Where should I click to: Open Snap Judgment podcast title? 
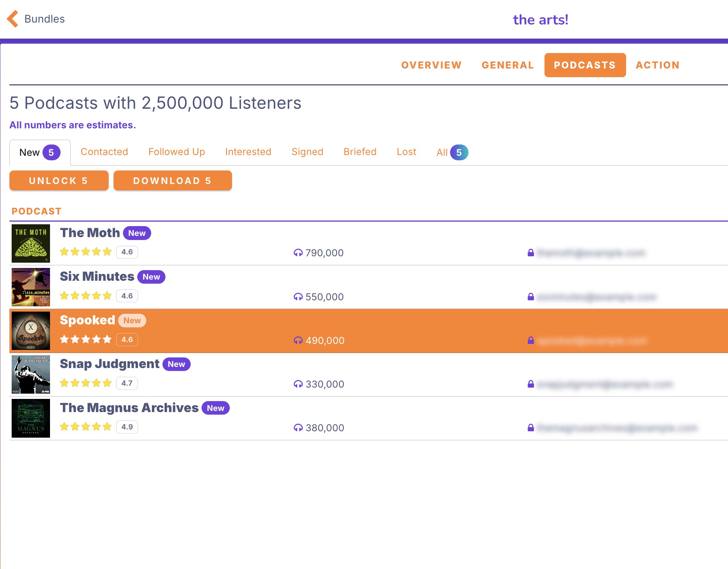tap(109, 364)
